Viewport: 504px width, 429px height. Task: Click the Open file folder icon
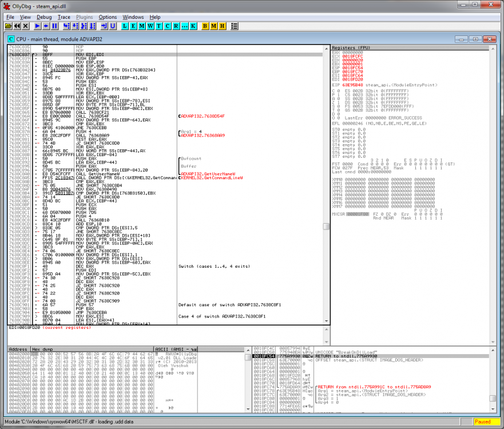click(x=8, y=26)
